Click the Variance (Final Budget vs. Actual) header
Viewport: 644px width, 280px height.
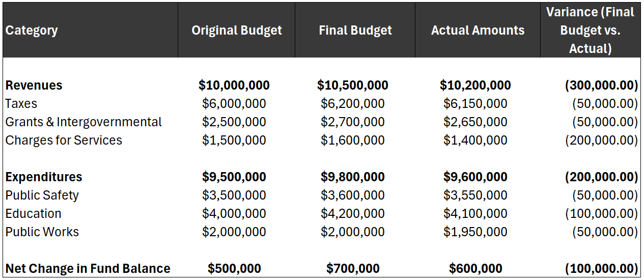click(x=590, y=31)
